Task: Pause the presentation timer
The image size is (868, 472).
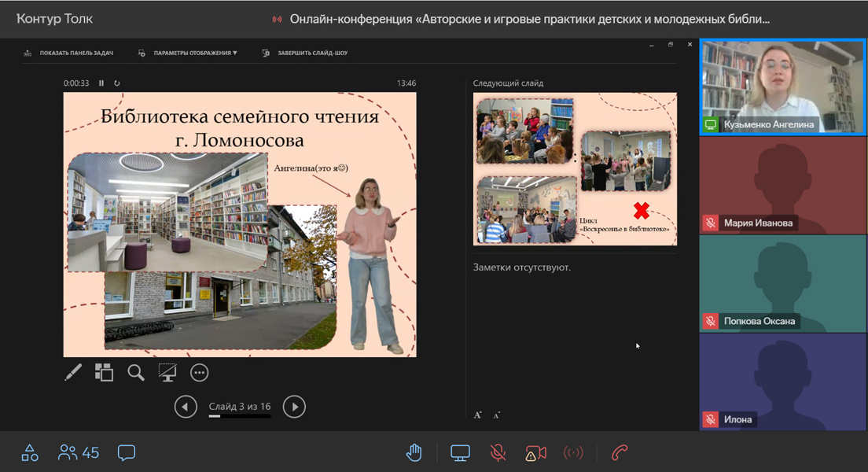Action: 101,83
